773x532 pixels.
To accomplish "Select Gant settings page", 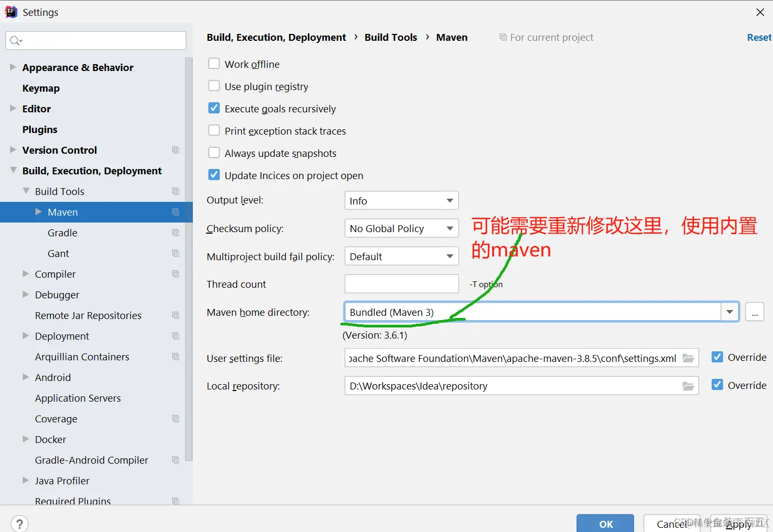I will point(58,253).
